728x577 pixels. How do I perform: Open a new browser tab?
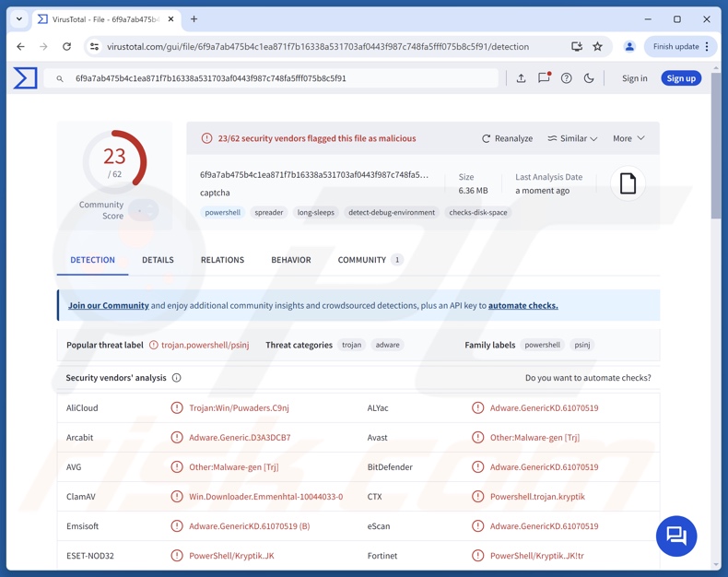pos(194,19)
